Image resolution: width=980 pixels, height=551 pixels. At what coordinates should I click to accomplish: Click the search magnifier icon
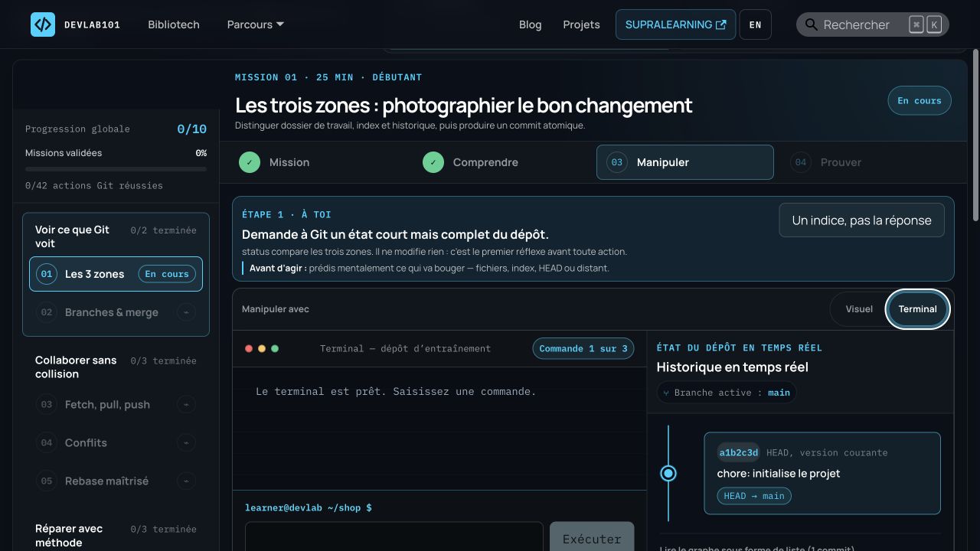[x=812, y=24]
